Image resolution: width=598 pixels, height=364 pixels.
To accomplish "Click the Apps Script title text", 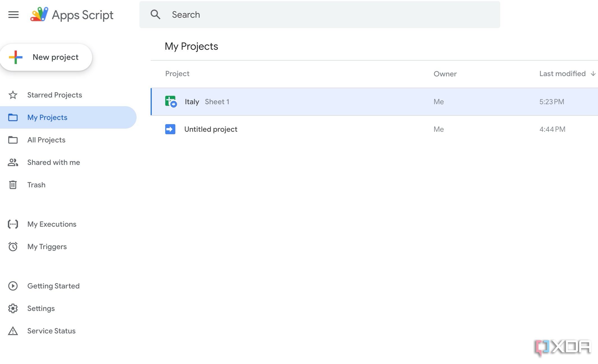I will pos(83,15).
